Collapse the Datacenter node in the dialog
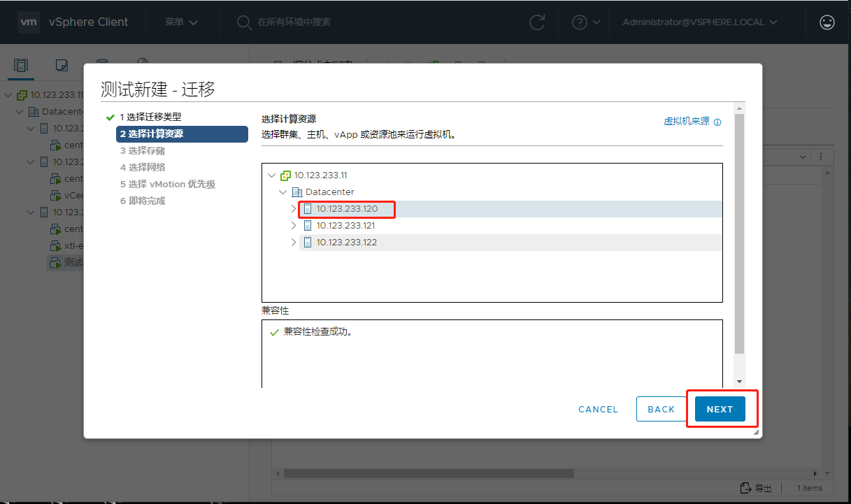This screenshot has height=504, width=851. pyautogui.click(x=284, y=192)
